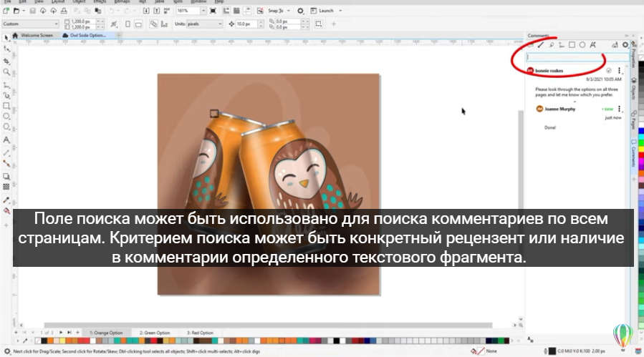Toggle show guidelines button
Image resolution: width=644 pixels, height=357 pixels.
click(x=247, y=11)
